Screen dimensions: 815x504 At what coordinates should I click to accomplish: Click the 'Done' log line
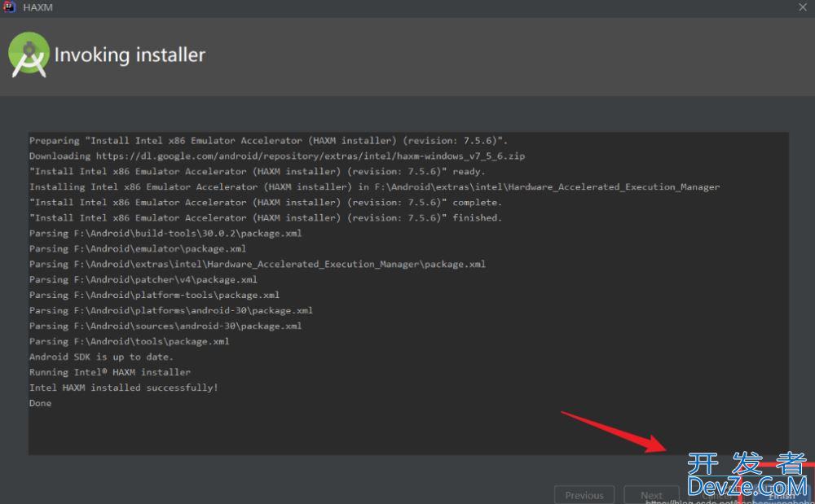point(40,403)
